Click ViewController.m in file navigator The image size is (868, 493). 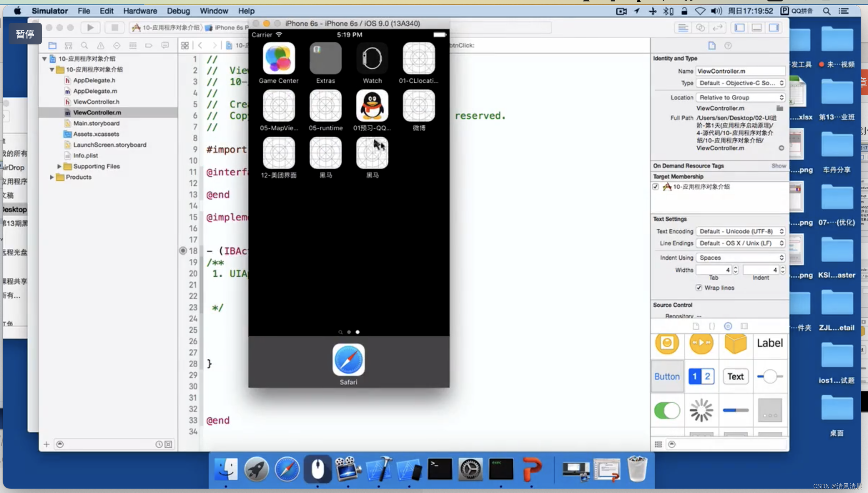coord(98,112)
